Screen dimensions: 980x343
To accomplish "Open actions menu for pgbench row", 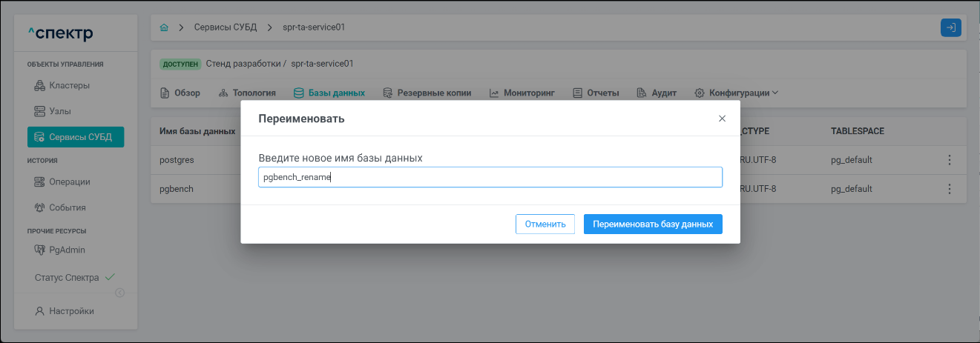I will click(x=949, y=189).
